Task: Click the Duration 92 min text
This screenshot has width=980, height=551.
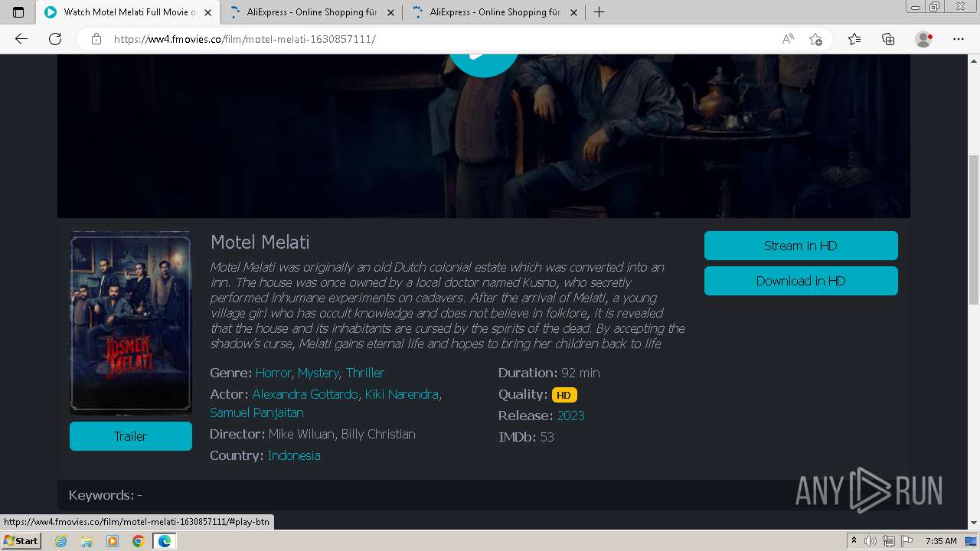Action: (549, 373)
